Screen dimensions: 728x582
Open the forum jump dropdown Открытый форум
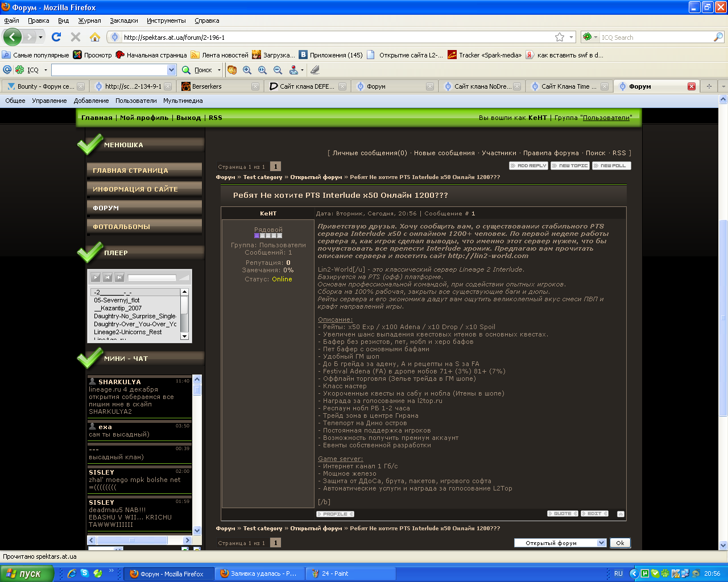tap(560, 543)
